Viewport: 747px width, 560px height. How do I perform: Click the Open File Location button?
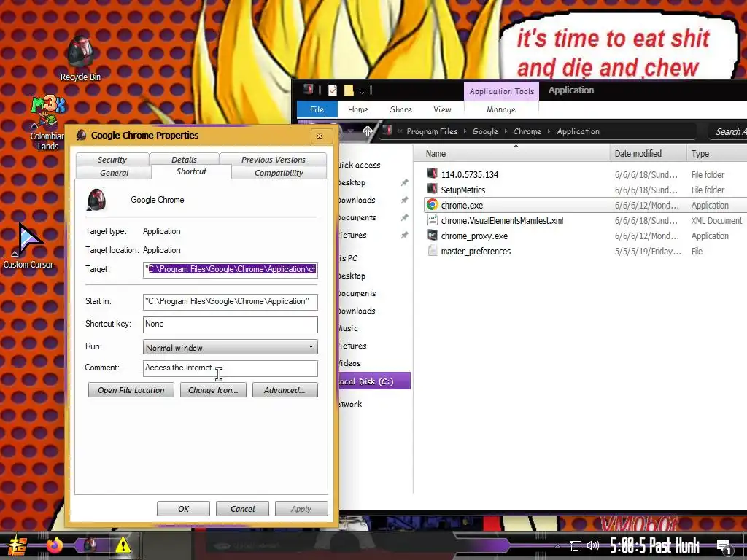(x=131, y=390)
